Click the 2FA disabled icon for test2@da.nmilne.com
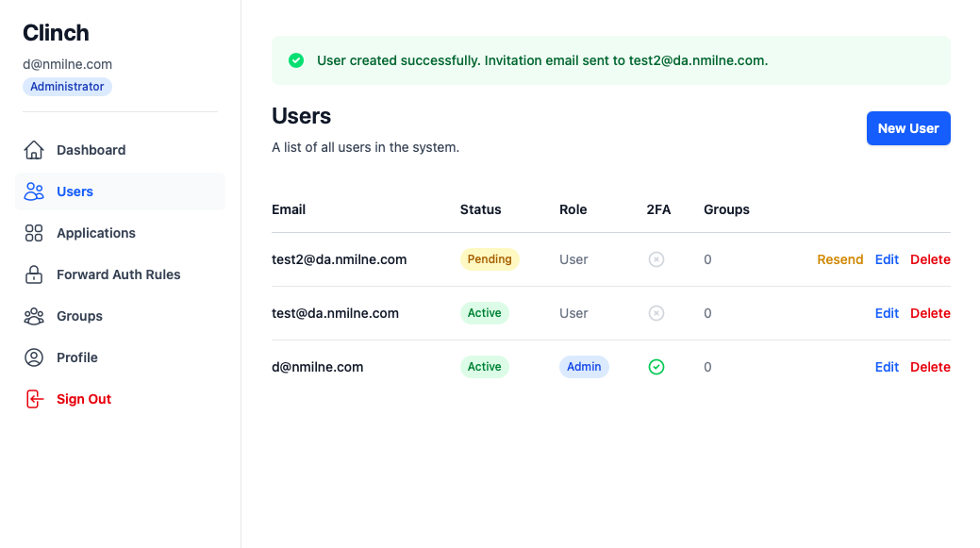 656,259
